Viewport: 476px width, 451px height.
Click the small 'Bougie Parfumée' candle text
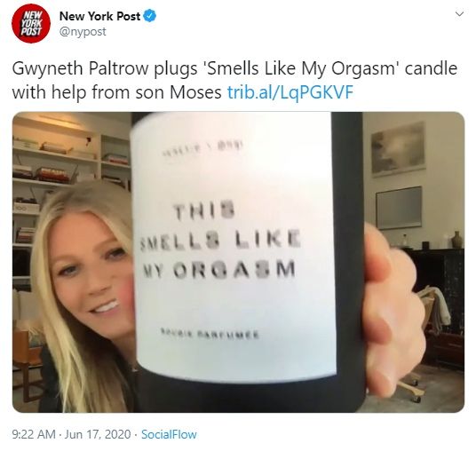click(210, 334)
